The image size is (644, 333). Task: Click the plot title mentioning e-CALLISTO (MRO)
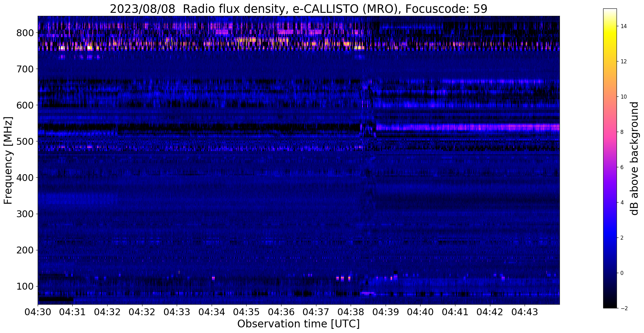pos(298,9)
